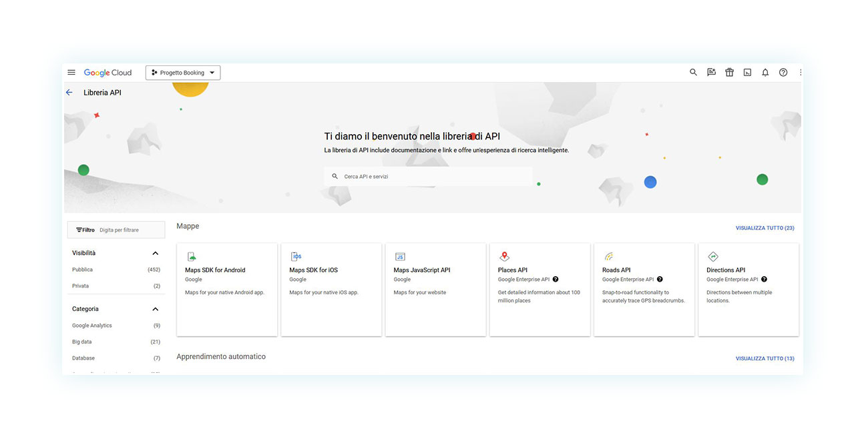Click 'Maps for your website' description

419,292
